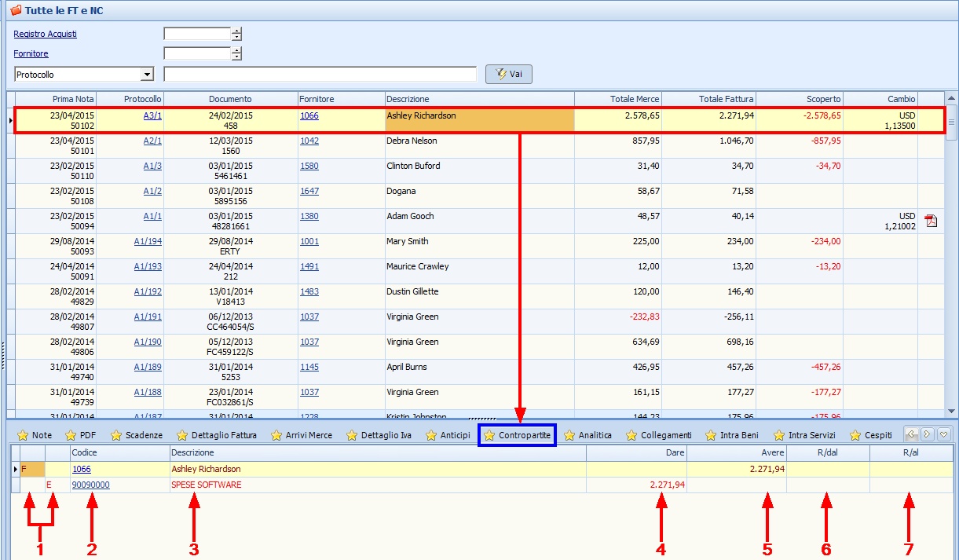Image resolution: width=959 pixels, height=560 pixels.
Task: Open protocol link A3/1
Action: [152, 115]
